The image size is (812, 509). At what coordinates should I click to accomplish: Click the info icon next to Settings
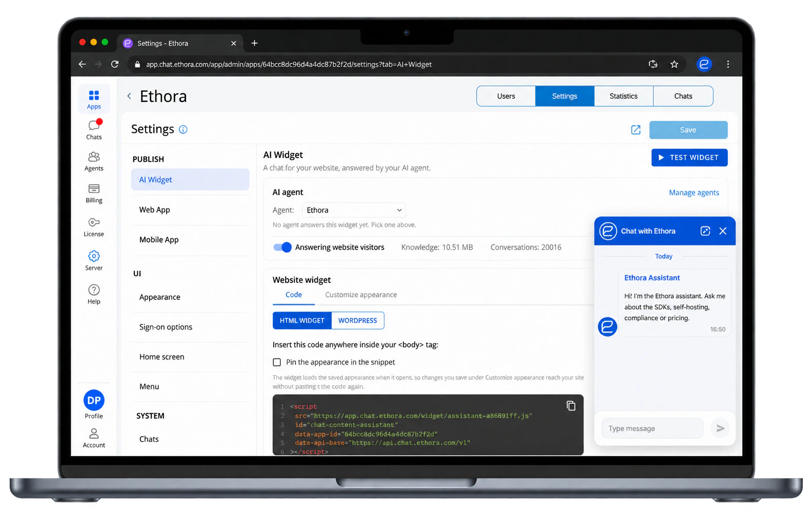click(183, 130)
